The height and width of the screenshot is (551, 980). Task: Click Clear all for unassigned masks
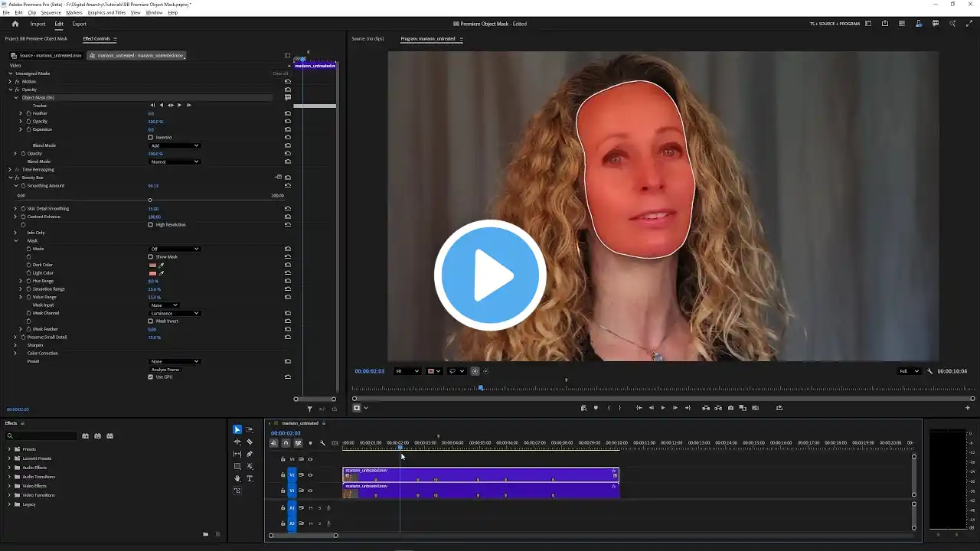280,73
